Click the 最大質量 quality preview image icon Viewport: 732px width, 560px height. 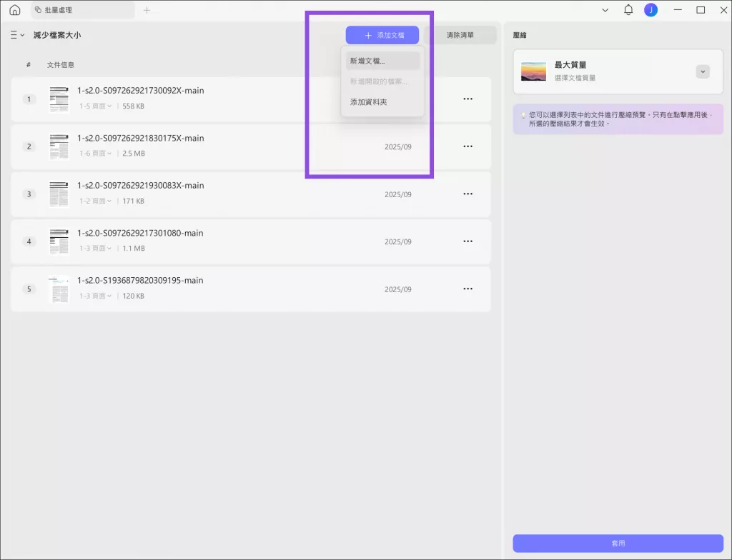click(533, 71)
